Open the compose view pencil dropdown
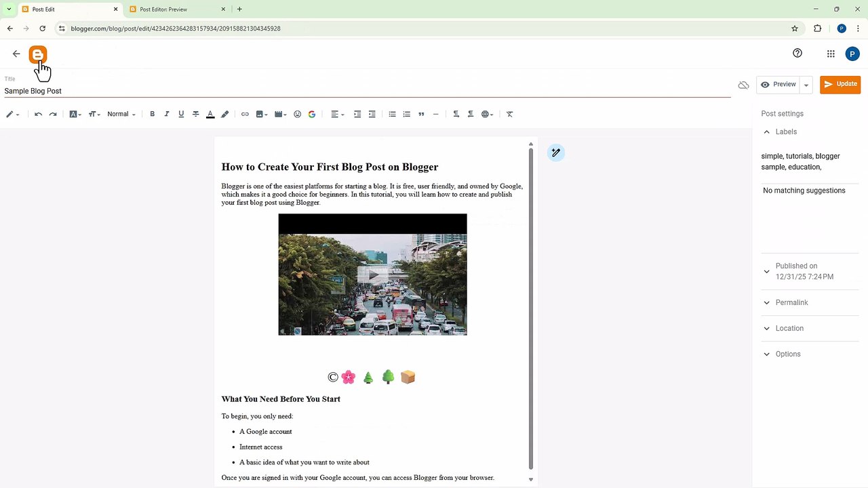868x488 pixels. [13, 114]
